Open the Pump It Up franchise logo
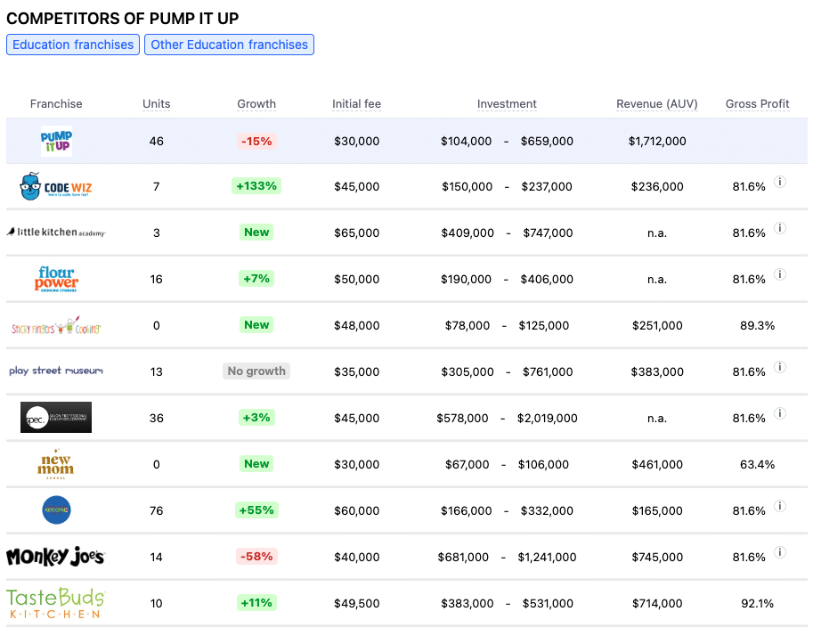The height and width of the screenshot is (644, 813). tap(56, 141)
